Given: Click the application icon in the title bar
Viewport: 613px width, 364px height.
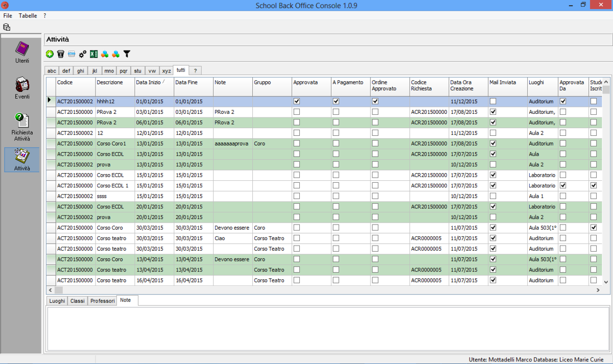Looking at the screenshot, I should (6, 5).
